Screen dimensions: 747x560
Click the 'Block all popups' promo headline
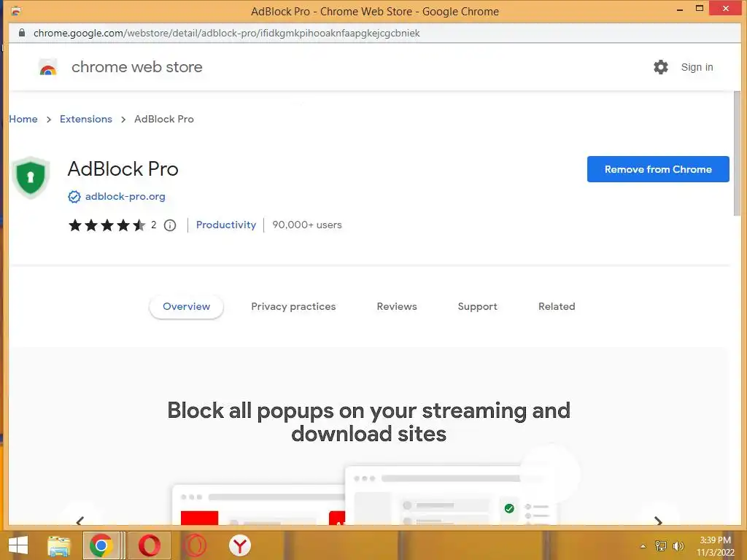pyautogui.click(x=368, y=422)
